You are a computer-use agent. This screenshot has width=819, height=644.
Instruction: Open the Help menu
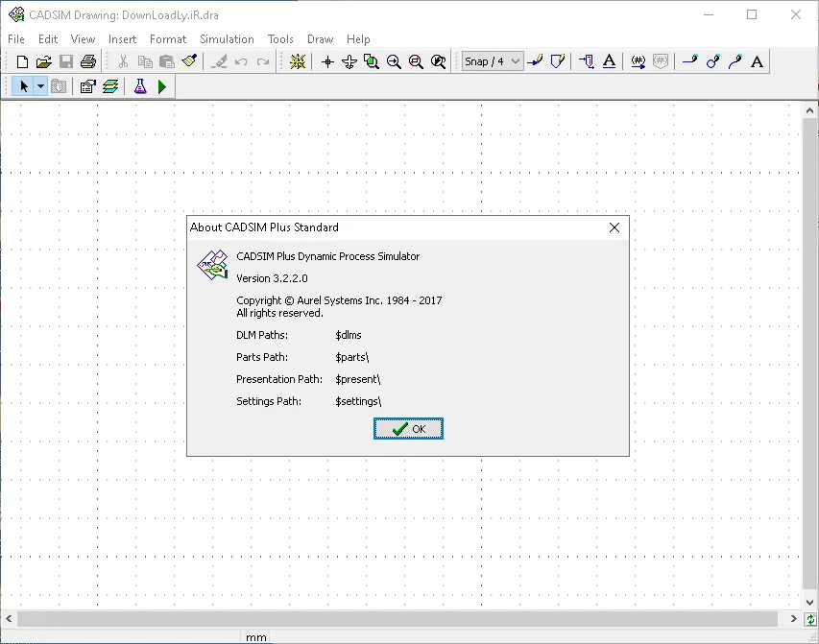pyautogui.click(x=358, y=39)
